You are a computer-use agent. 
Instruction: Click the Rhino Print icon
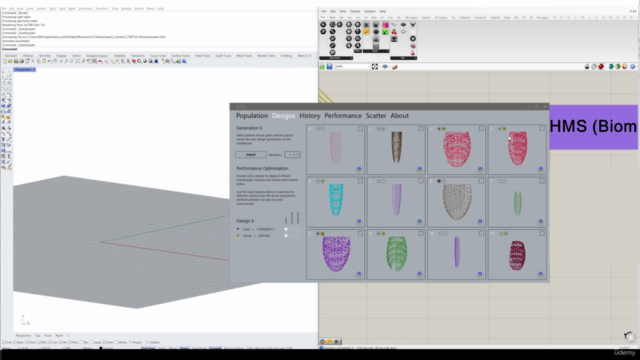[22, 61]
